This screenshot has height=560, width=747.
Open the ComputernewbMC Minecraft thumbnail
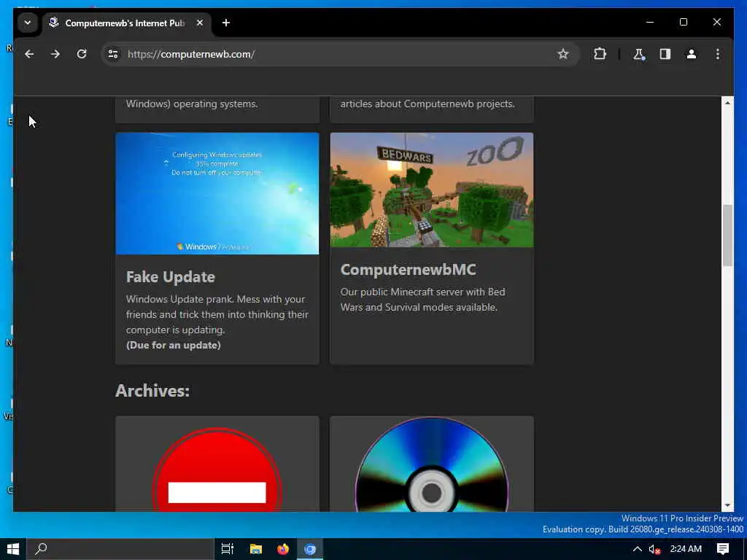[432, 190]
